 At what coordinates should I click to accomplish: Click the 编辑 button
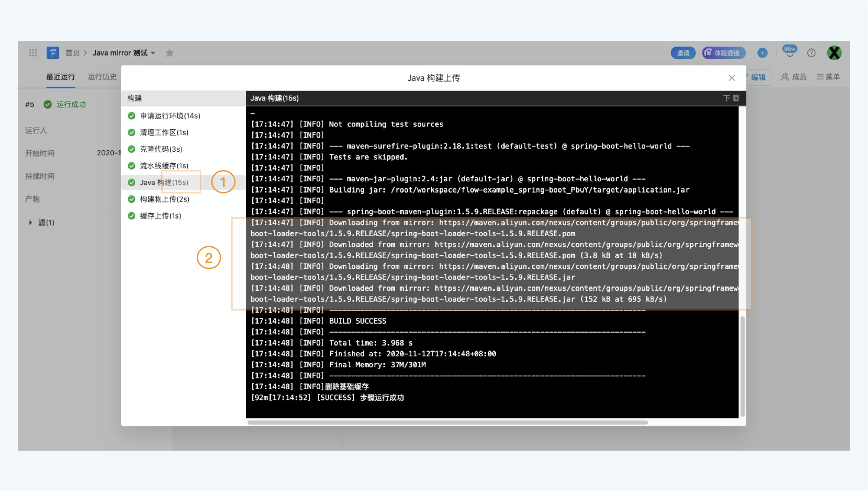[758, 77]
